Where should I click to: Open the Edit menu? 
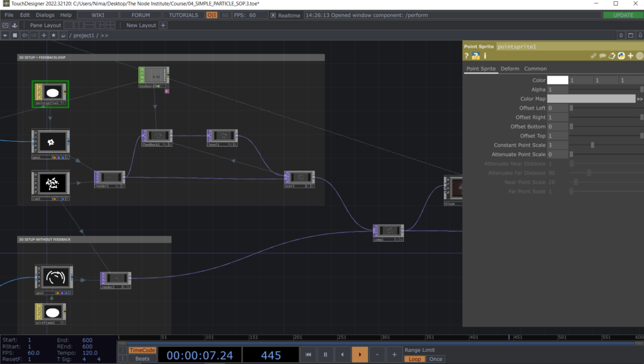(x=25, y=15)
